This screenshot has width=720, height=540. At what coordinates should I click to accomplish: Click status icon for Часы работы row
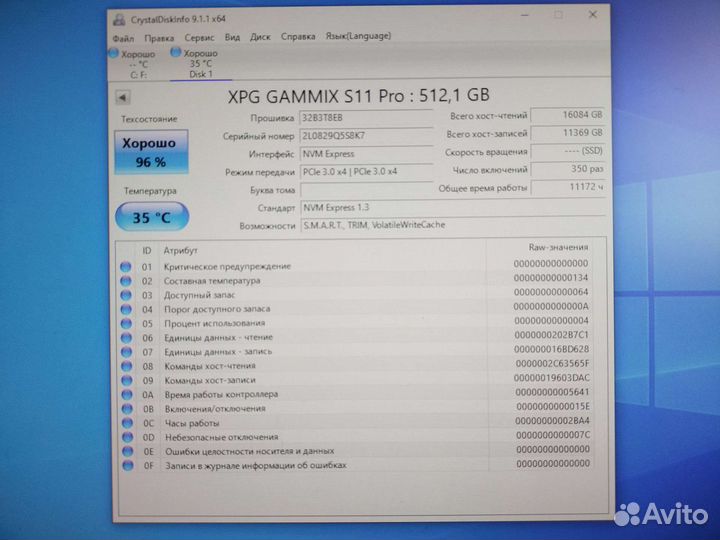click(x=127, y=423)
